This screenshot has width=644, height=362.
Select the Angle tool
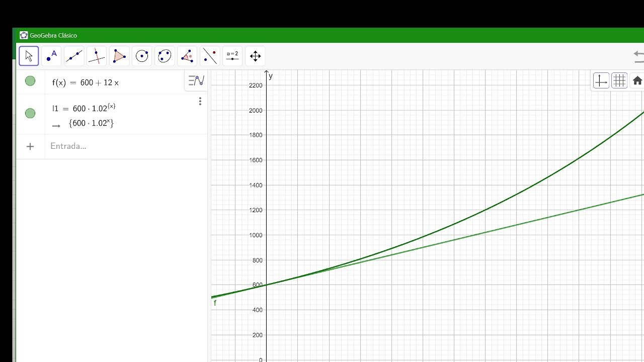[x=187, y=56]
